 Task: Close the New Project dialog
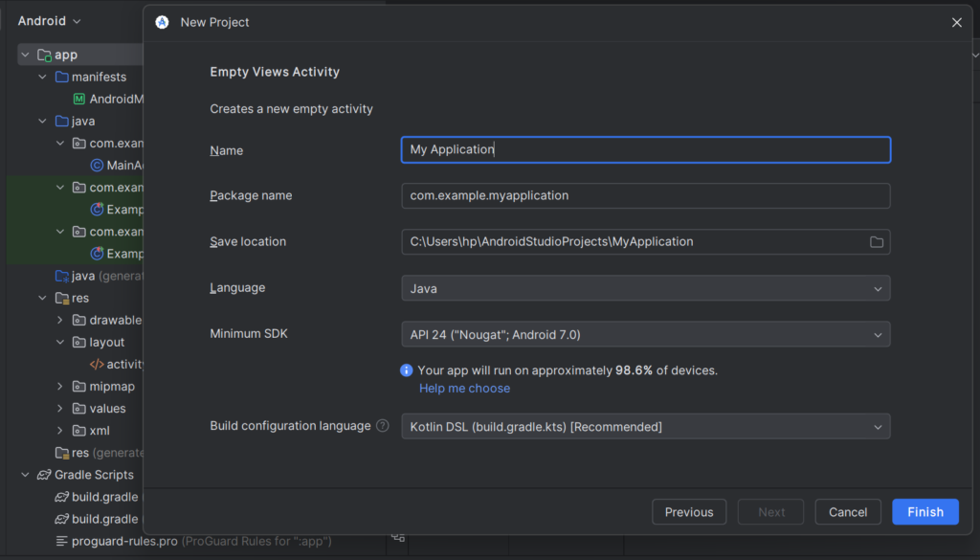tap(956, 23)
